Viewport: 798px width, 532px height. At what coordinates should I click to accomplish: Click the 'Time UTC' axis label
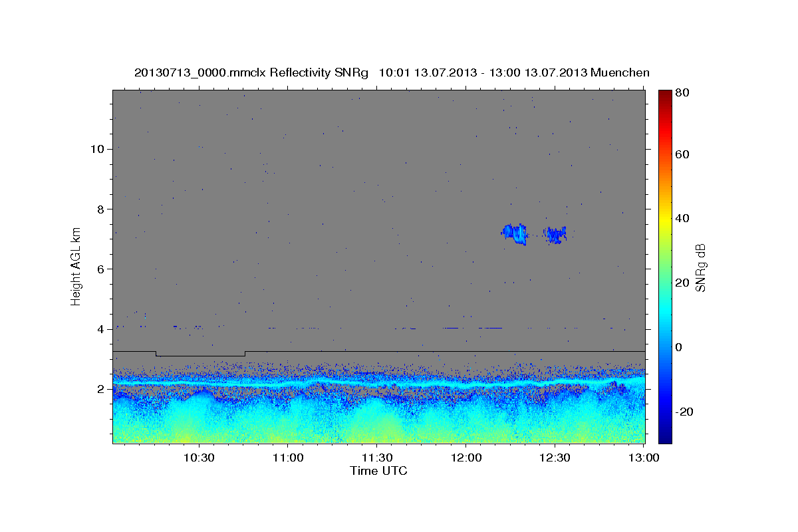[x=378, y=471]
